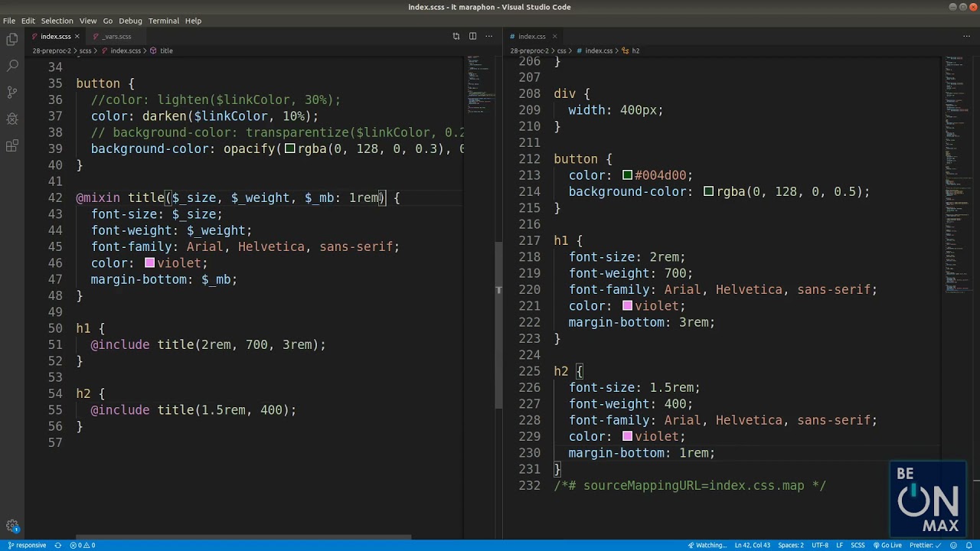Screen dimensions: 980x551
Task: Open the Go menu
Action: pos(108,21)
